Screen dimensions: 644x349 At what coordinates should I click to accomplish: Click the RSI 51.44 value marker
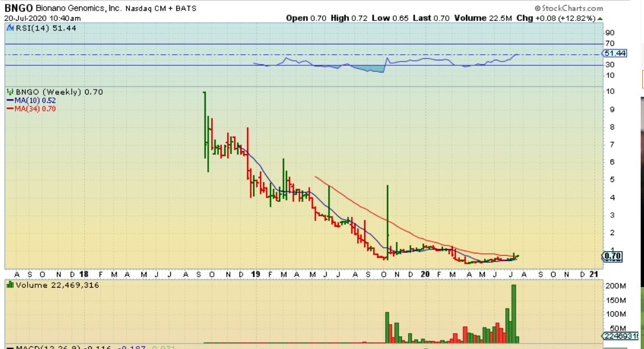tap(615, 54)
